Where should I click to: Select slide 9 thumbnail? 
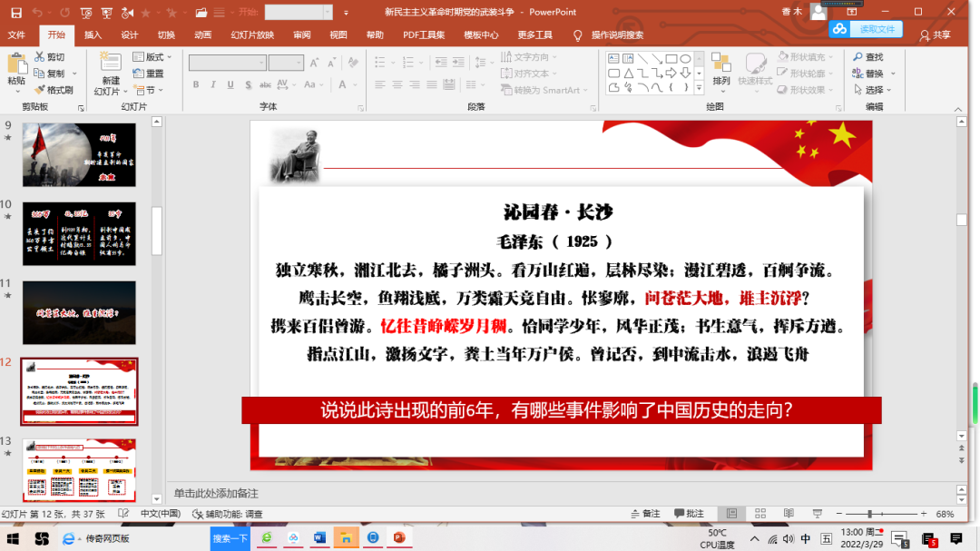click(x=79, y=154)
